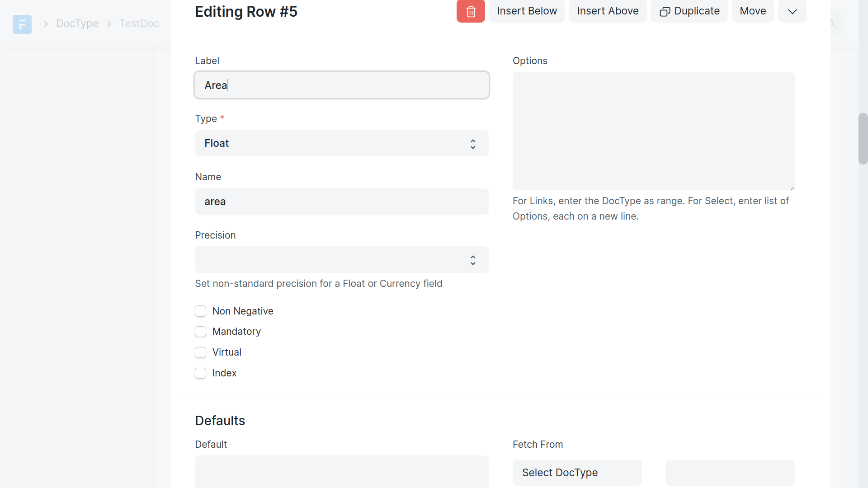Click the Name field with area

pyautogui.click(x=341, y=202)
